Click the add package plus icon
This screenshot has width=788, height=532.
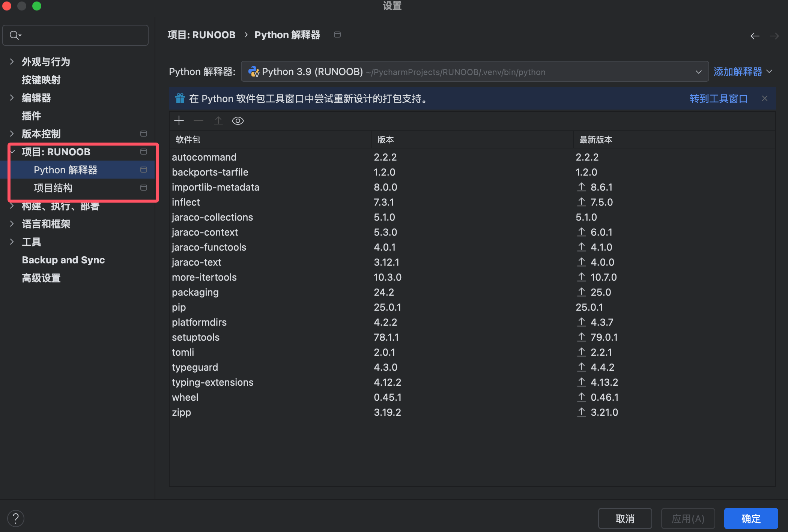point(179,121)
